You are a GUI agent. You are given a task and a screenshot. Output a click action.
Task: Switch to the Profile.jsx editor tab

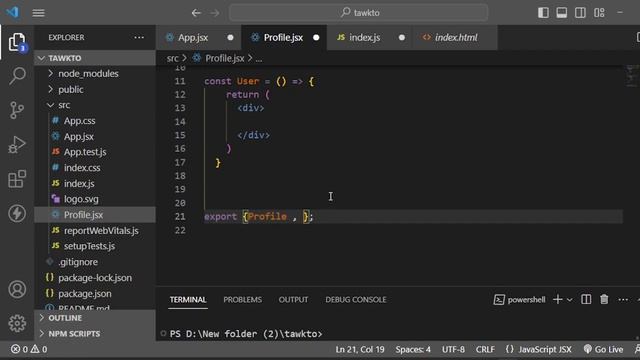[283, 38]
